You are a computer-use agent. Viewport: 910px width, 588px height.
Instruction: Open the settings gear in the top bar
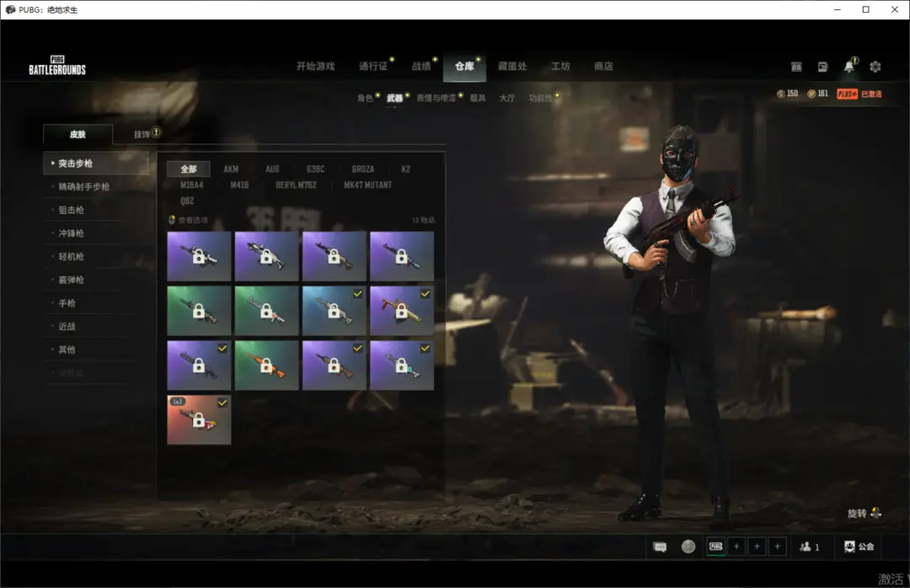875,67
